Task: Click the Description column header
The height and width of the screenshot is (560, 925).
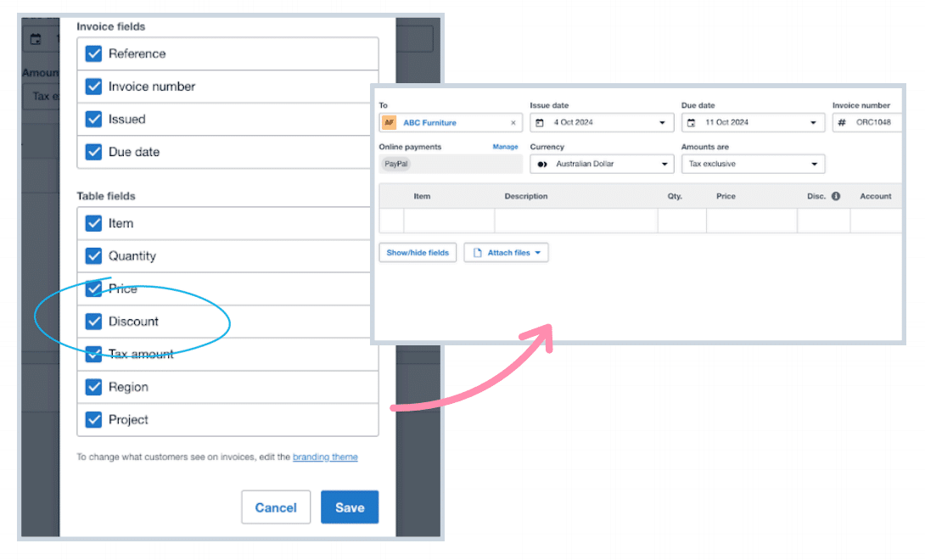Action: pos(525,197)
